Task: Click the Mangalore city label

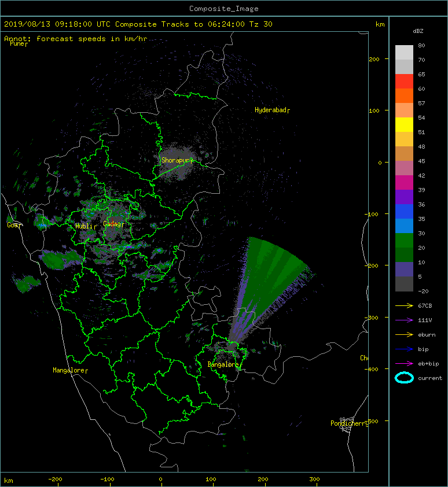Action: [x=70, y=370]
